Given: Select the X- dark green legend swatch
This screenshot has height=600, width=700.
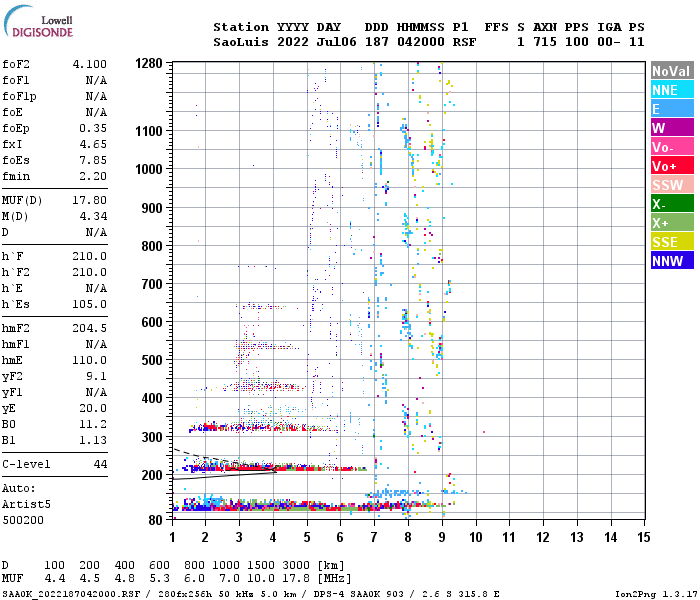Looking at the screenshot, I should (672, 204).
